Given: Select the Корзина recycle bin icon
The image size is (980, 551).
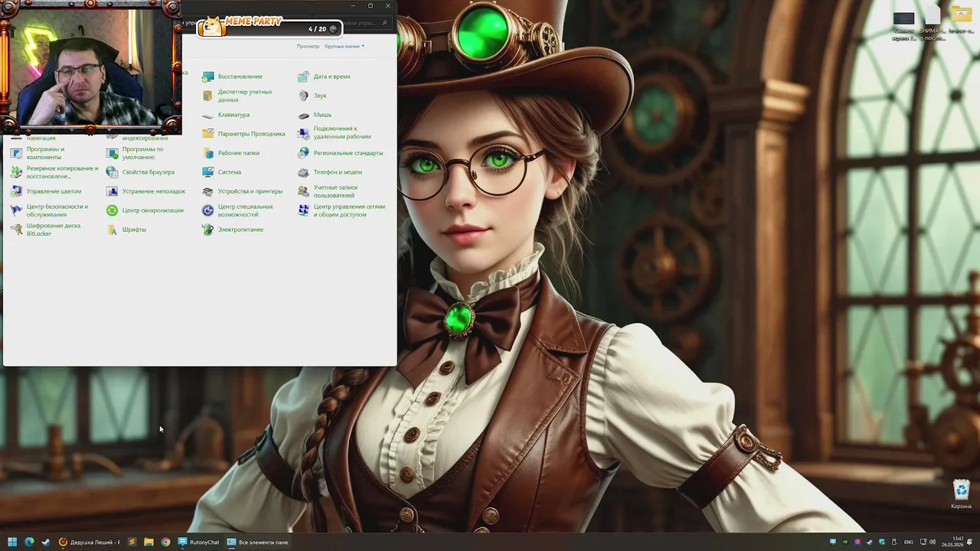Looking at the screenshot, I should pyautogui.click(x=961, y=494).
